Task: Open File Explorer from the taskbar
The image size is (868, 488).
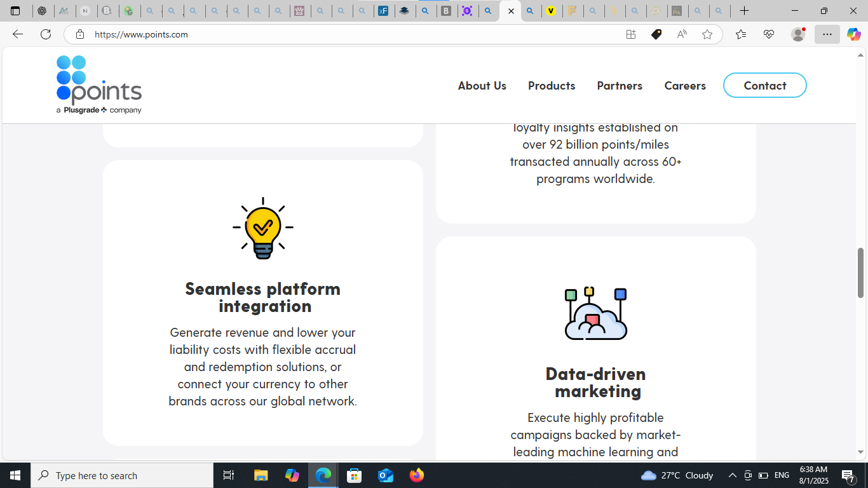Action: (x=261, y=475)
